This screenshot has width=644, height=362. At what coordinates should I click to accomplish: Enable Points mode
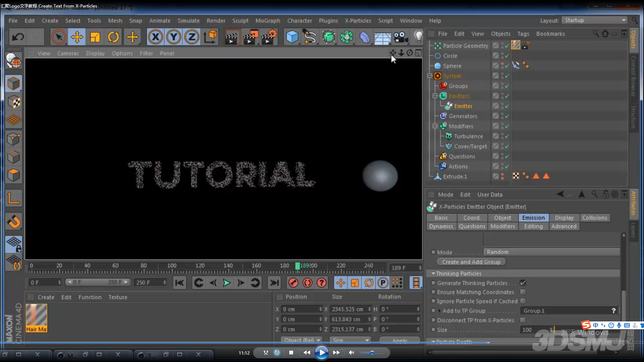14,139
